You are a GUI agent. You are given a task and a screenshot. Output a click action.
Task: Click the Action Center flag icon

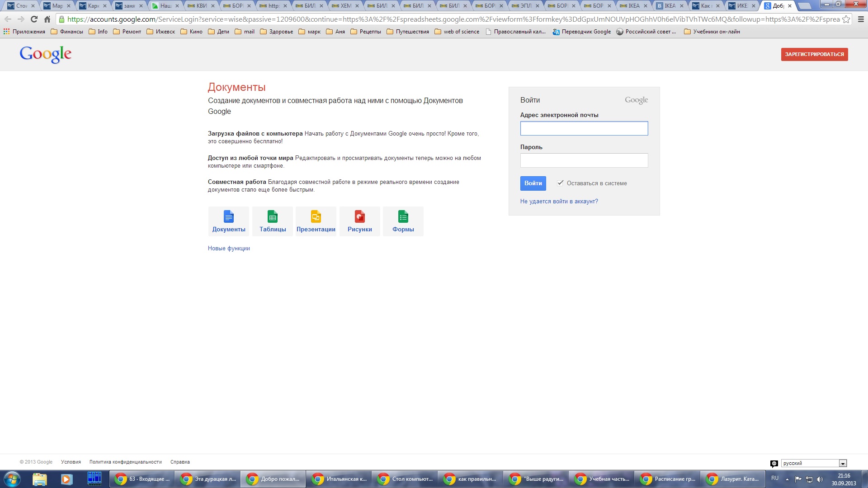[x=798, y=479]
